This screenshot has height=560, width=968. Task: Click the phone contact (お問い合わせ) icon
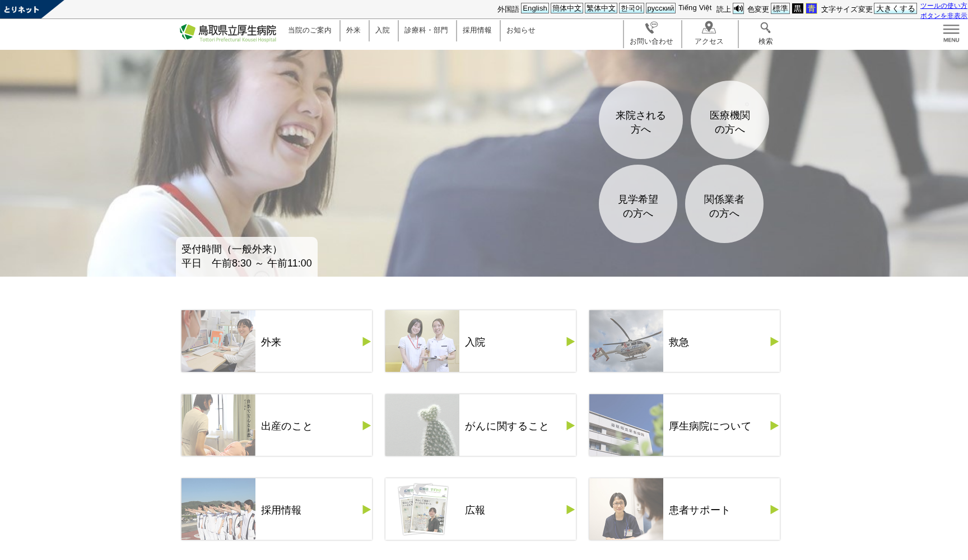coord(651,28)
